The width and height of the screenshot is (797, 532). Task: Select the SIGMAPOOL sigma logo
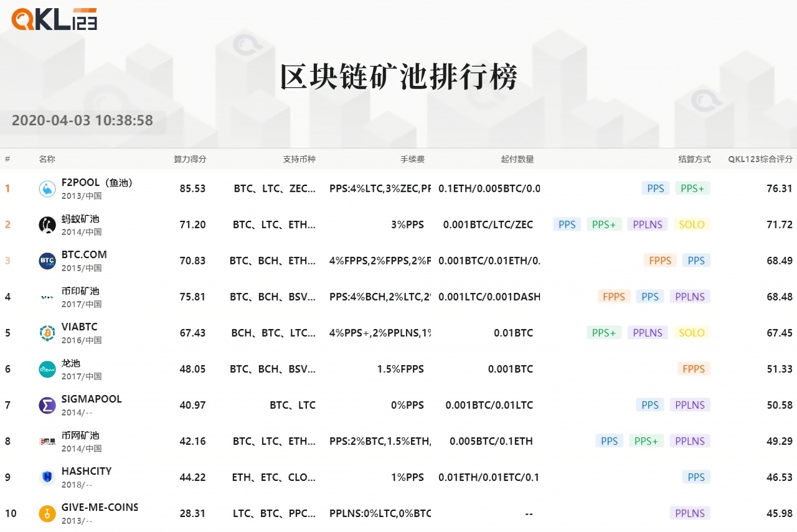point(47,405)
